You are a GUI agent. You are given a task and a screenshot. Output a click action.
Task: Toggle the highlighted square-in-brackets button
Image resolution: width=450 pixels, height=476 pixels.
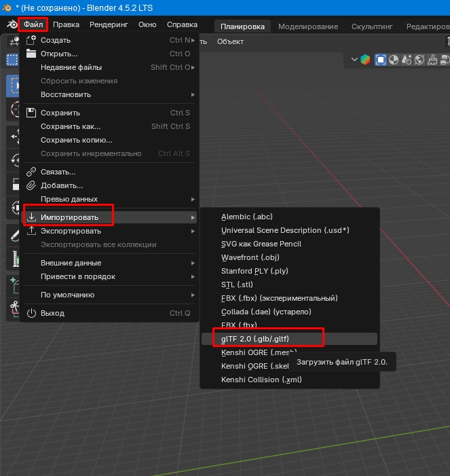tap(381, 60)
